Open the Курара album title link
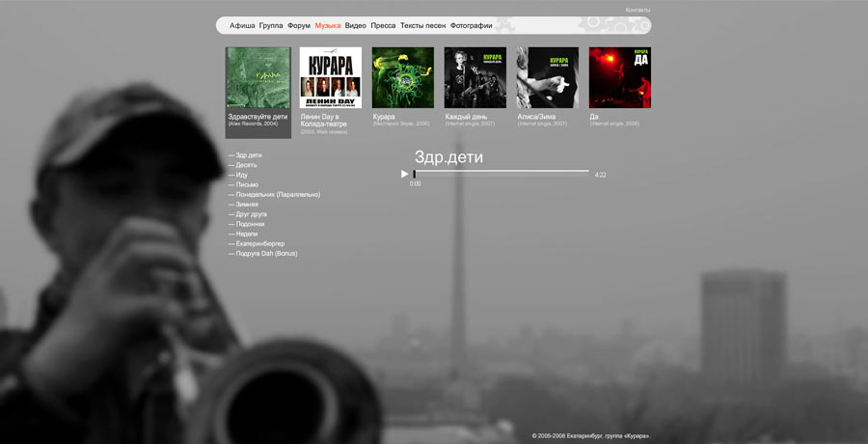The image size is (868, 444). (x=384, y=117)
